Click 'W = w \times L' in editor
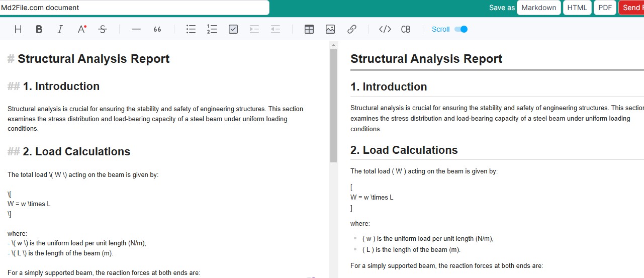 click(29, 204)
